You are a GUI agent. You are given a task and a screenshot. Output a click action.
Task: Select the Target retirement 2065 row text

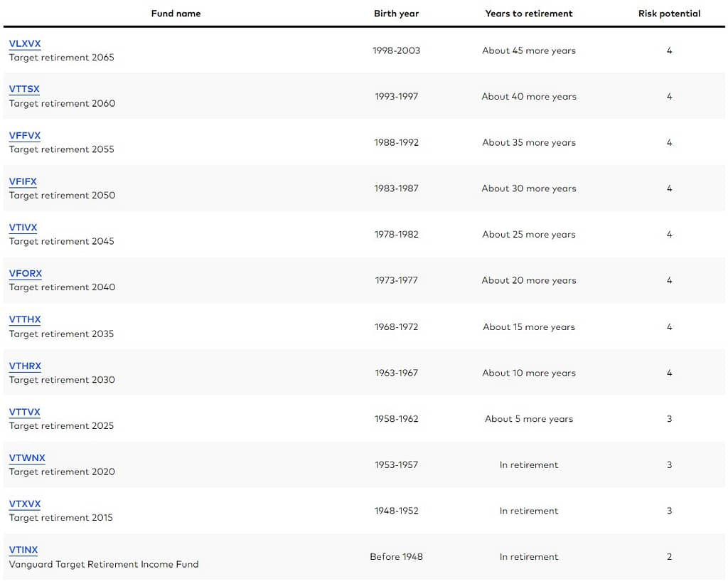[x=61, y=57]
